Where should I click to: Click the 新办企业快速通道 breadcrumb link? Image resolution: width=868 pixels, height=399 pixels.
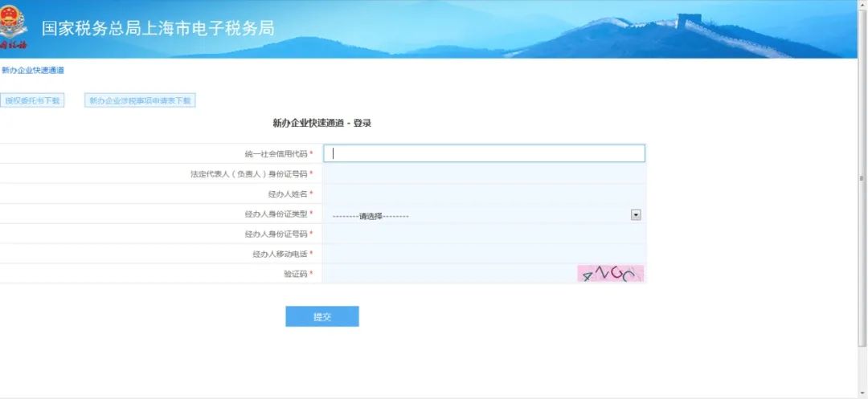(33, 70)
